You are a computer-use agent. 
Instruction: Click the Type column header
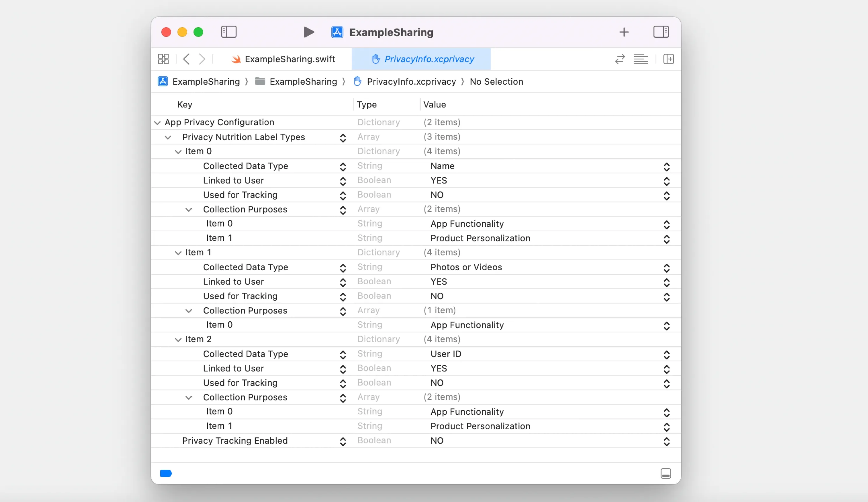[367, 104]
